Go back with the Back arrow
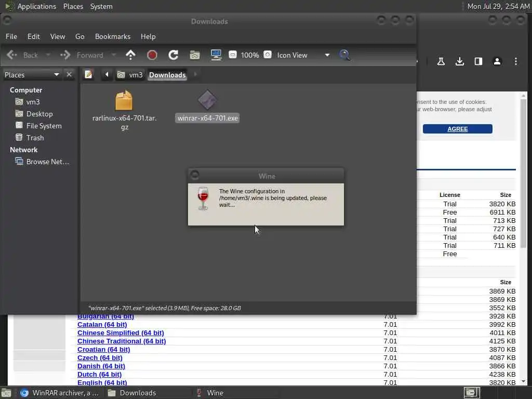 click(22, 55)
